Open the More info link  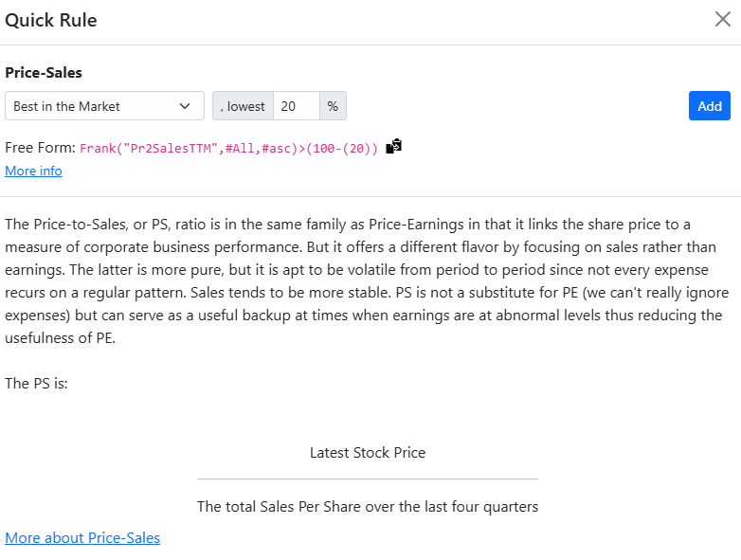(x=33, y=171)
